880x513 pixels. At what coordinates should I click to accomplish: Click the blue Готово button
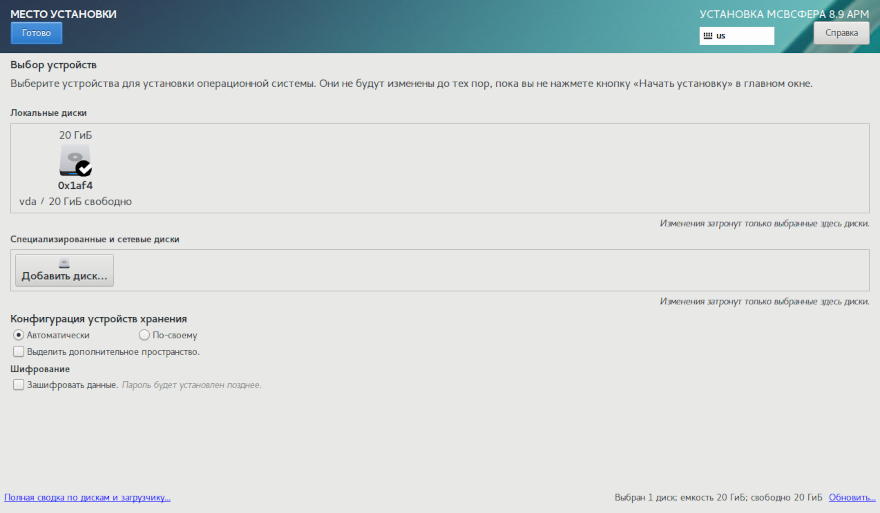[36, 33]
